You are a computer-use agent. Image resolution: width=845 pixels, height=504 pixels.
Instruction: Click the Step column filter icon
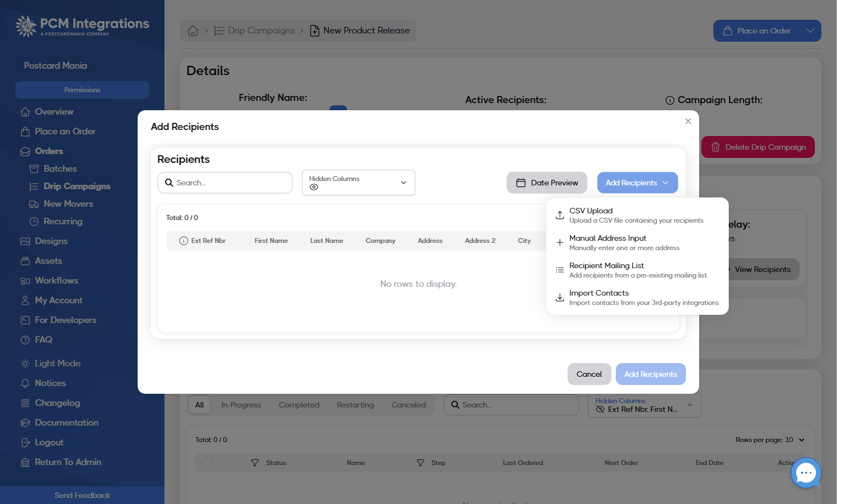(x=421, y=463)
